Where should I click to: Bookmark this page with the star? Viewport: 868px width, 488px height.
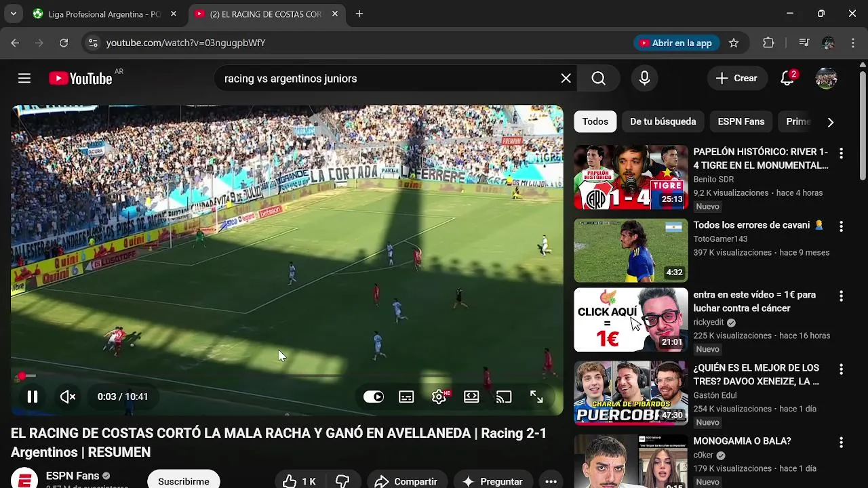734,43
